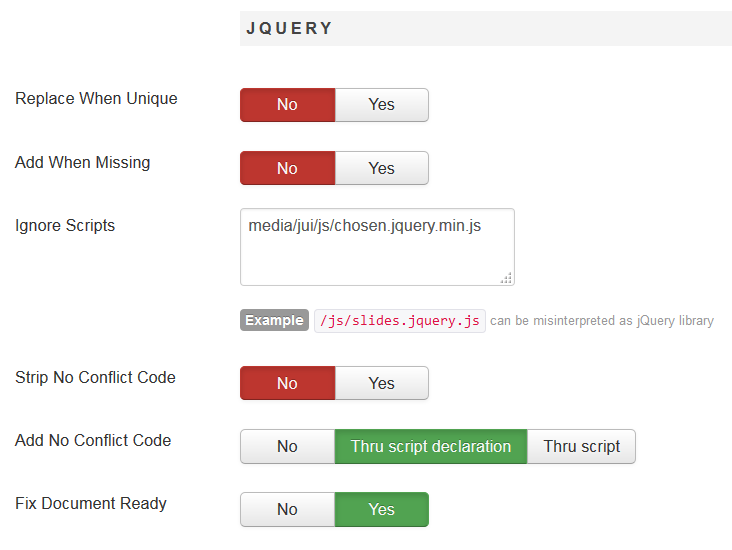Set Replace When Unique to No
The width and height of the screenshot is (732, 550).
point(287,105)
